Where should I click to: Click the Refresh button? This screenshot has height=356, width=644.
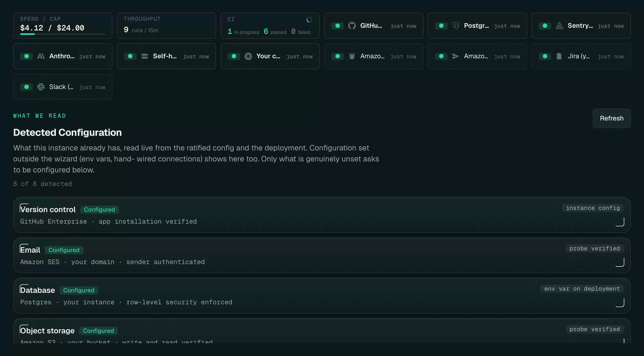click(612, 118)
